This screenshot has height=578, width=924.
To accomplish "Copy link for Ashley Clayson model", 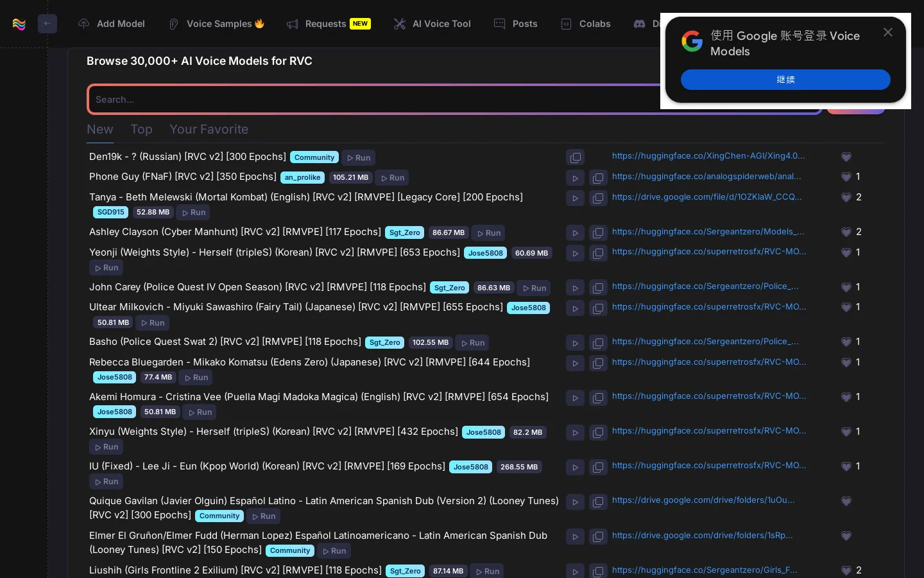I will click(x=598, y=233).
